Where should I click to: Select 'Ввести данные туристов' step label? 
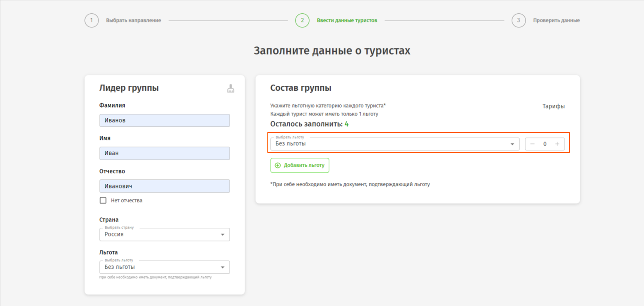pyautogui.click(x=347, y=20)
